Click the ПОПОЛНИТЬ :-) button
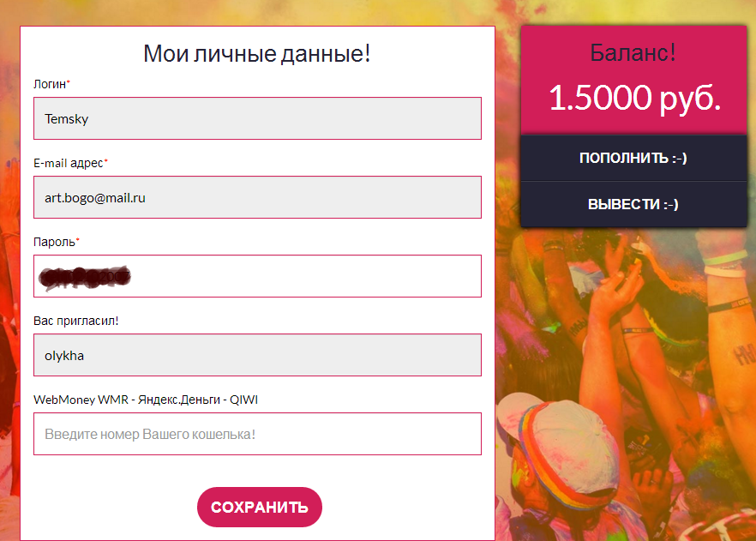This screenshot has width=756, height=541. (x=633, y=158)
